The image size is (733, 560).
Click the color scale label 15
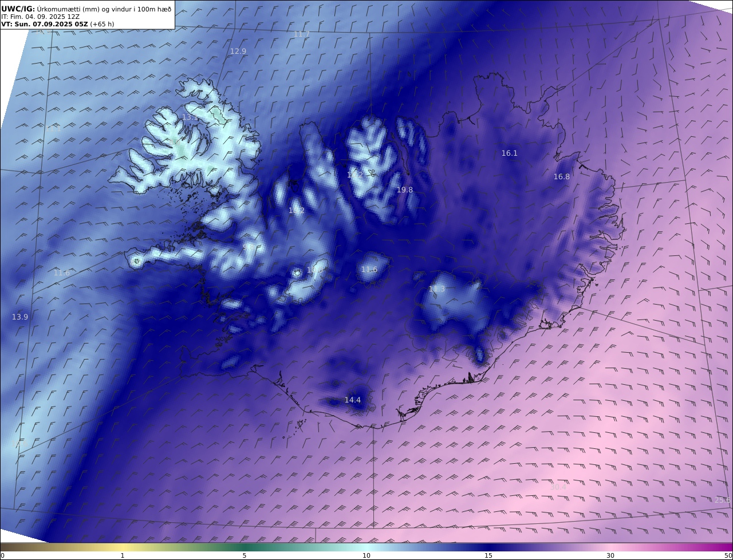[488, 555]
